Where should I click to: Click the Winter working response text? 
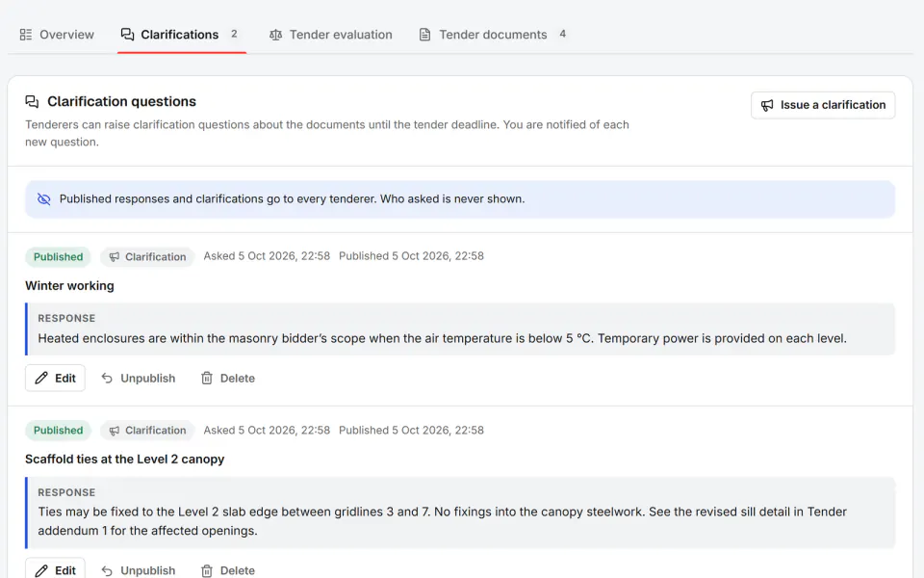point(442,338)
